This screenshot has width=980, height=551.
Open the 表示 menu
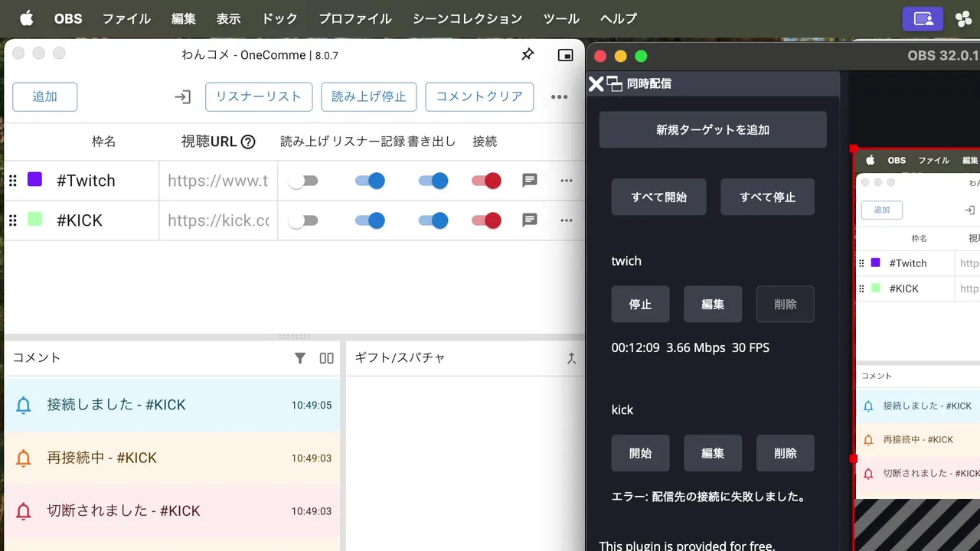pyautogui.click(x=228, y=18)
